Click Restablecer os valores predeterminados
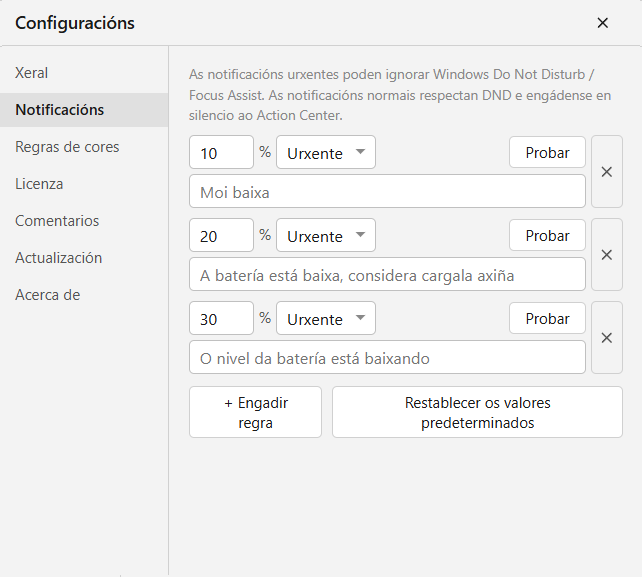 (x=477, y=412)
